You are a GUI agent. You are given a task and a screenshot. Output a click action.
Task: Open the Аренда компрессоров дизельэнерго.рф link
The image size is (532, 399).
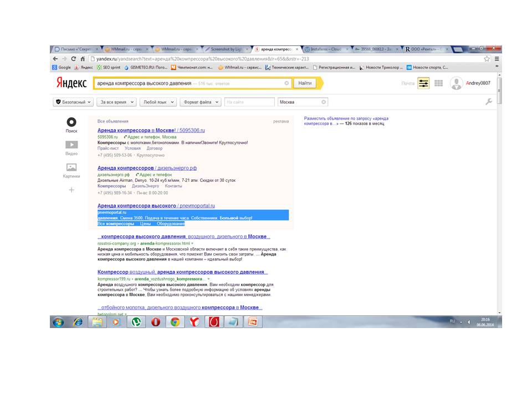147,168
